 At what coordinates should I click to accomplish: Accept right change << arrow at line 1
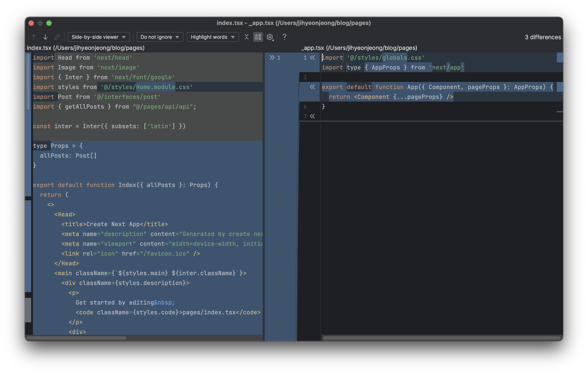pos(312,58)
